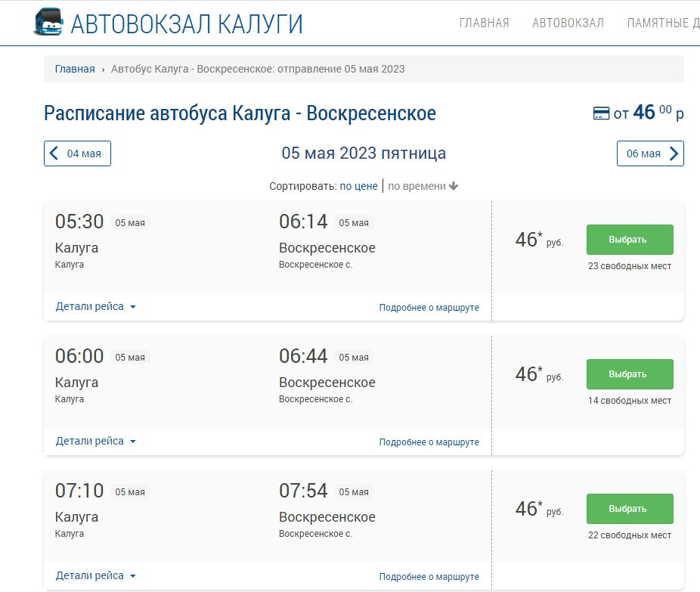The width and height of the screenshot is (700, 592).
Task: Sort the schedule по времени
Action: click(417, 186)
